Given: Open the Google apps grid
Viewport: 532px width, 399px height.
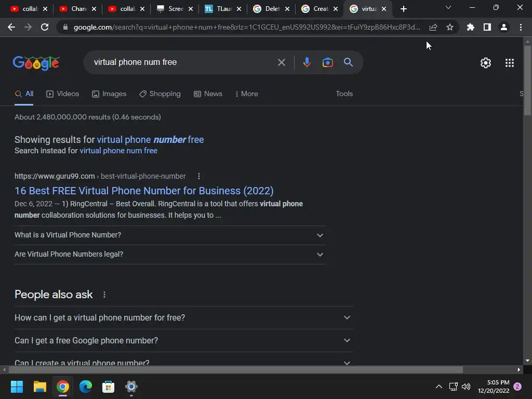Looking at the screenshot, I should [x=509, y=63].
